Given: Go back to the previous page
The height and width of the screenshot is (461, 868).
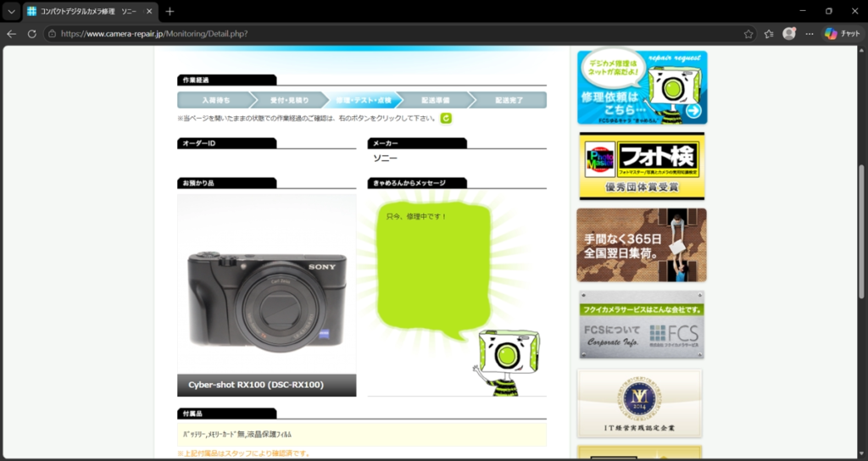Looking at the screenshot, I should [x=11, y=34].
